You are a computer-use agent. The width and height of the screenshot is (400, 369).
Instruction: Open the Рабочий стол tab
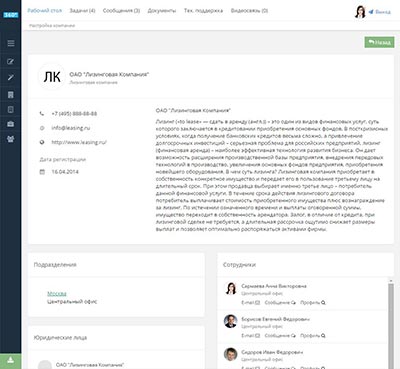pyautogui.click(x=45, y=11)
